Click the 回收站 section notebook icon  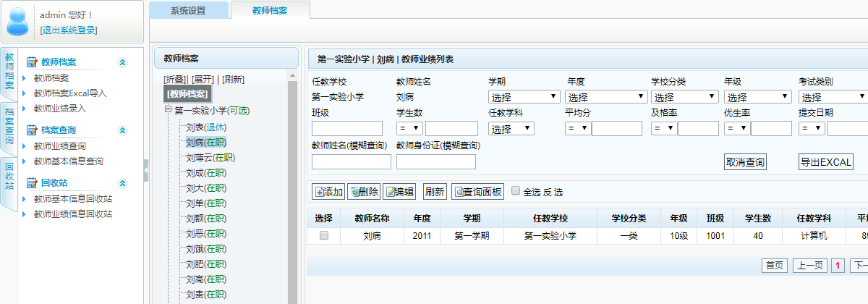coord(31,182)
